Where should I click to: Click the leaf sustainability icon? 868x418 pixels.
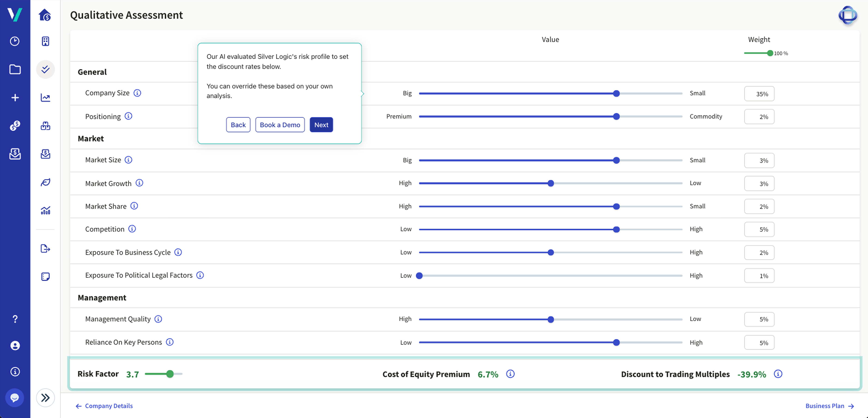tap(45, 182)
